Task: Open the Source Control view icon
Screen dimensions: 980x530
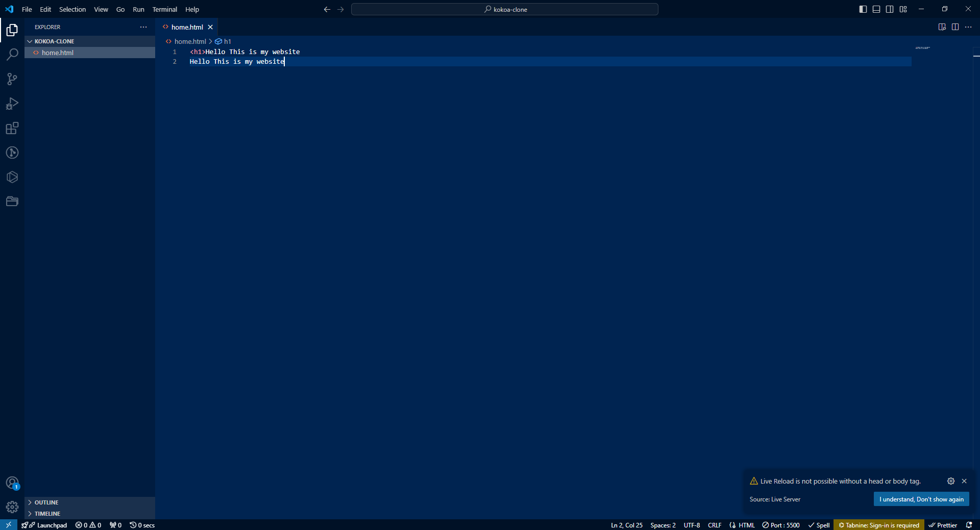Action: 12,79
